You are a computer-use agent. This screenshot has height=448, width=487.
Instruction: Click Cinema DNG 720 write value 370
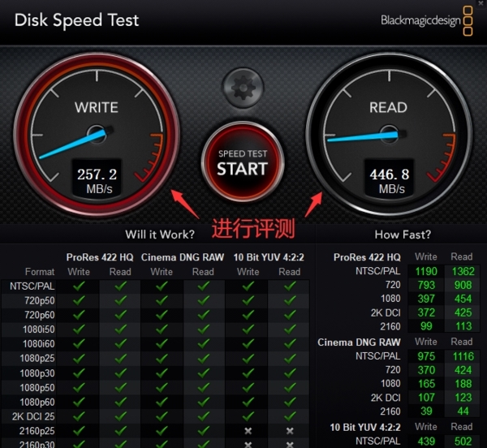[x=426, y=370]
